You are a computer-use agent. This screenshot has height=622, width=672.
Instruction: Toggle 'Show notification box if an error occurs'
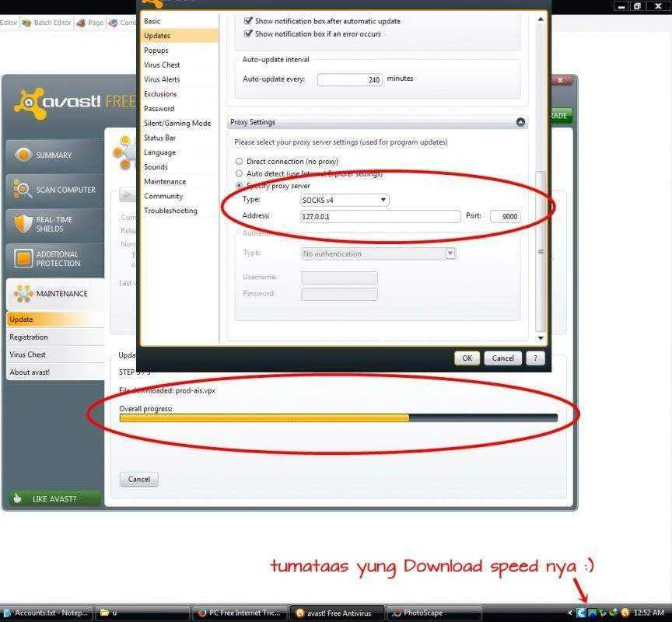click(x=247, y=33)
